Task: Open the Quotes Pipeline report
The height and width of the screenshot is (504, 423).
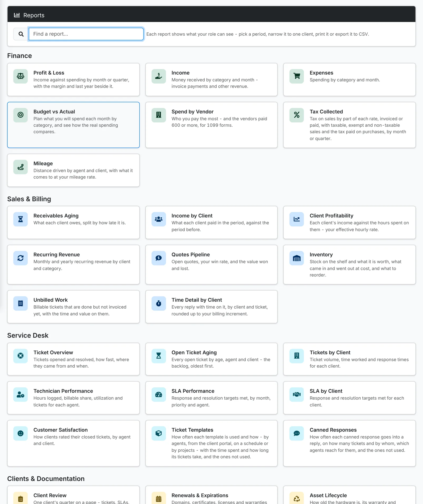Action: pyautogui.click(x=212, y=265)
